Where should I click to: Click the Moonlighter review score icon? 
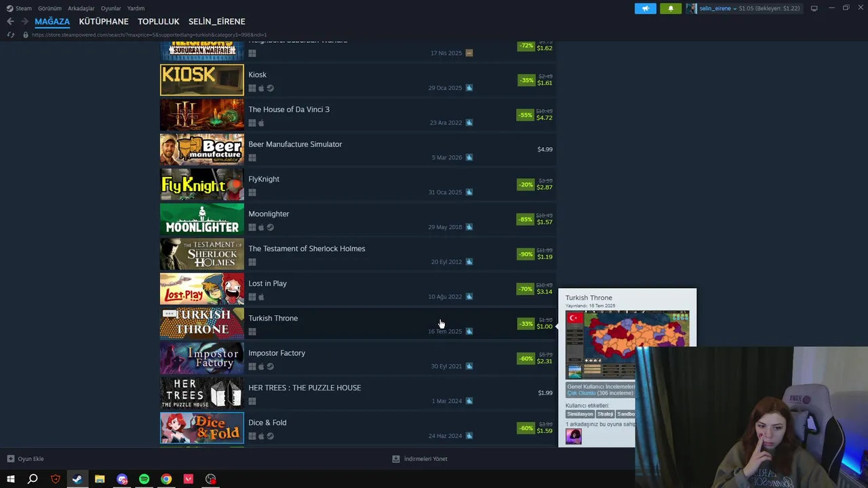click(469, 227)
